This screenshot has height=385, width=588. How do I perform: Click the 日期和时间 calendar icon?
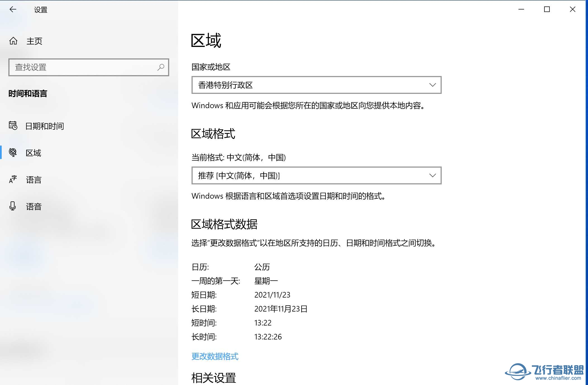13,126
